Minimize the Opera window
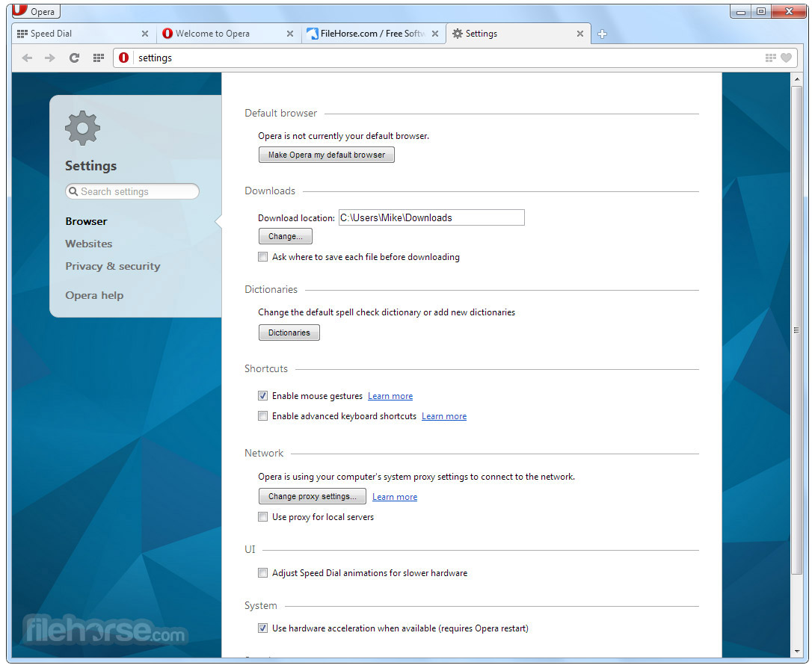 pyautogui.click(x=741, y=11)
